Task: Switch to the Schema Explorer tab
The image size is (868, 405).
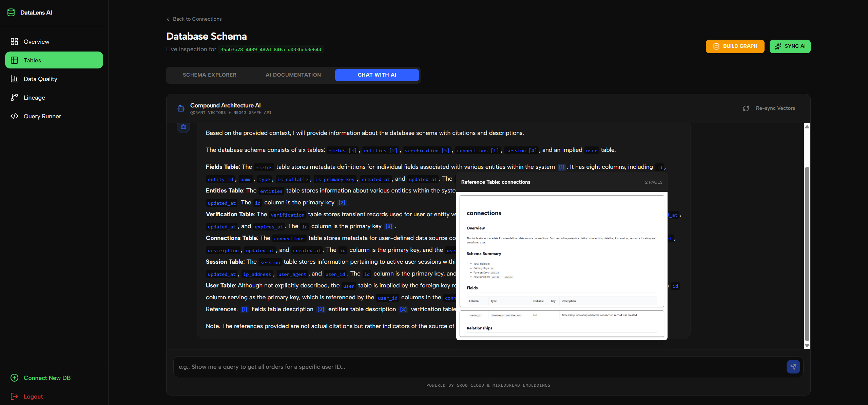Action: (210, 75)
